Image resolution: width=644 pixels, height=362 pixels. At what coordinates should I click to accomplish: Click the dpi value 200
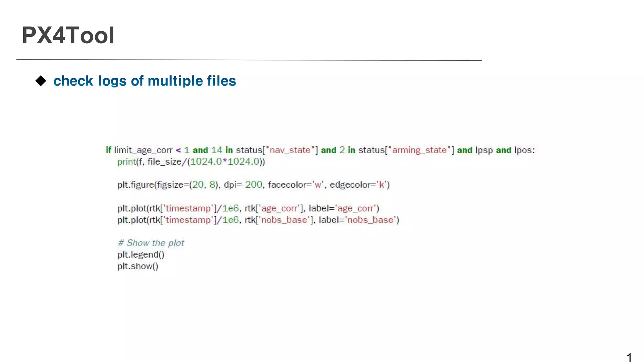pos(253,185)
